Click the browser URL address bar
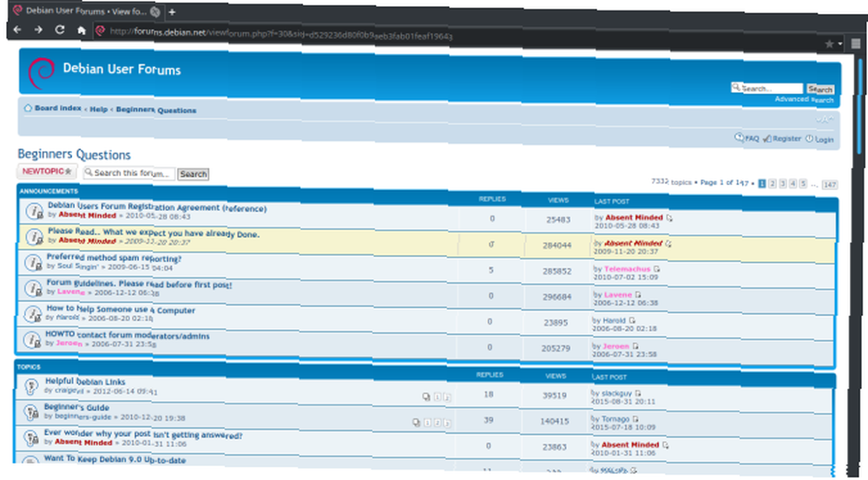The height and width of the screenshot is (480, 868). tap(454, 35)
